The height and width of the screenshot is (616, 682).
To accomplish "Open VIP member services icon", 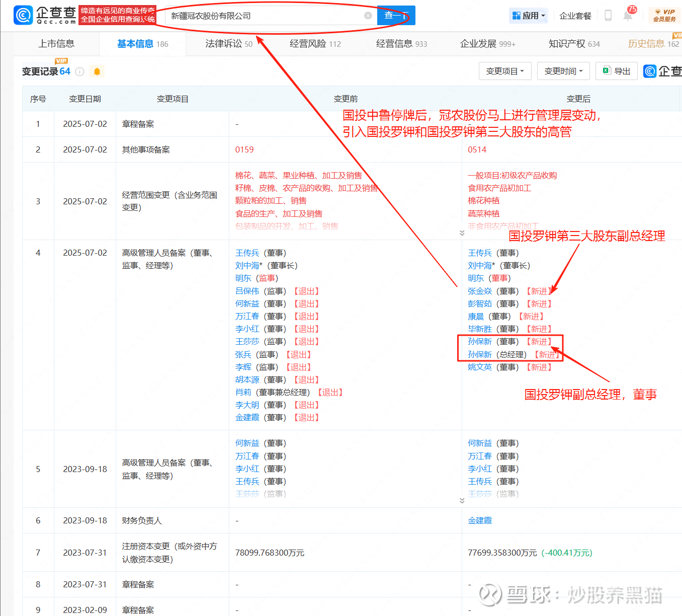I will point(664,16).
